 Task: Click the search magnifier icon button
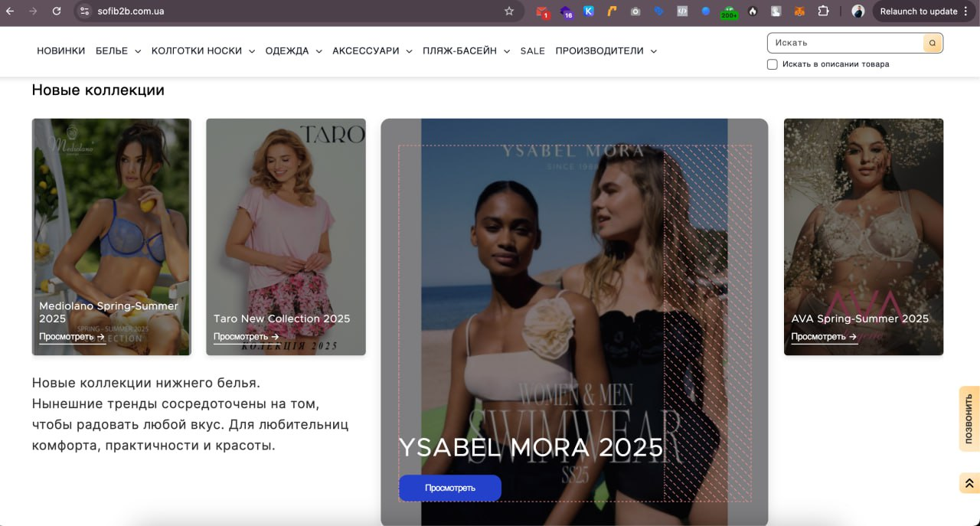tap(933, 43)
